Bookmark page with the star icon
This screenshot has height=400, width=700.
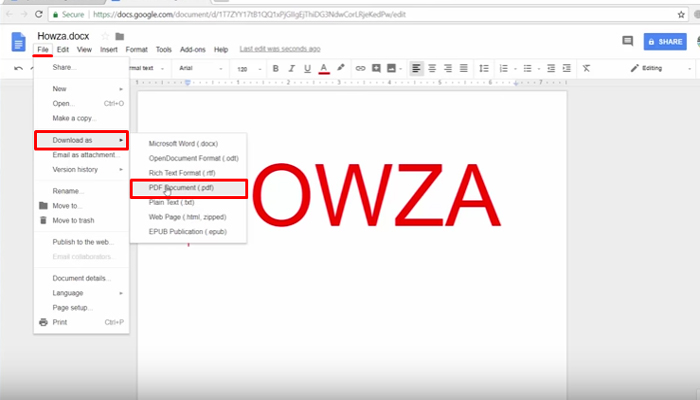point(681,14)
